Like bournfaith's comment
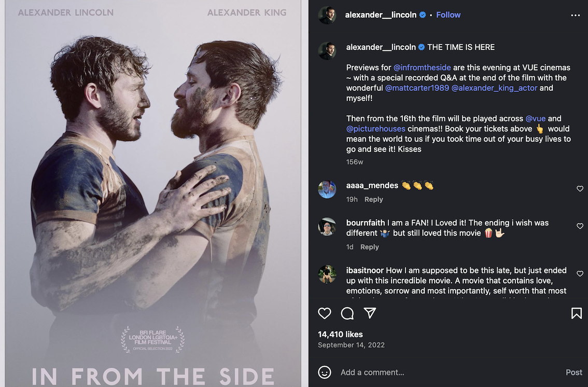The image size is (588, 387). [x=580, y=226]
